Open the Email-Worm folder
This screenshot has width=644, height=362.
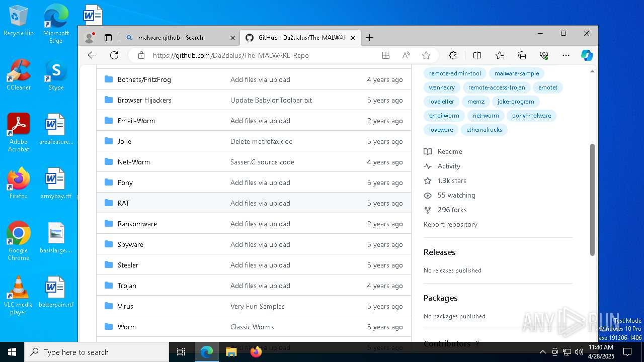point(136,121)
